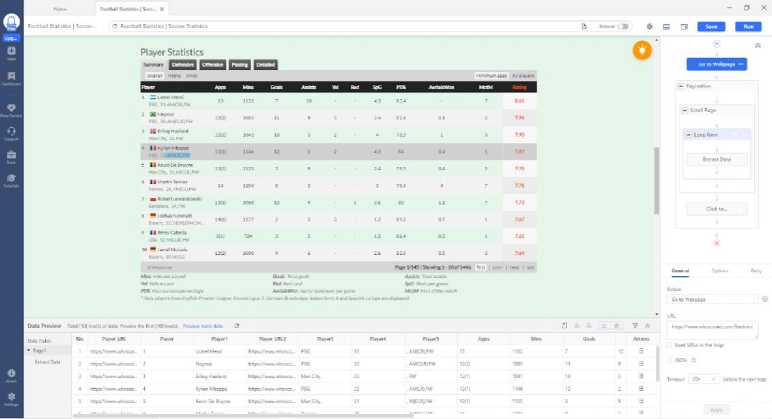Check the Load URLs in the loop checkbox
772x419 pixels.
click(670, 345)
